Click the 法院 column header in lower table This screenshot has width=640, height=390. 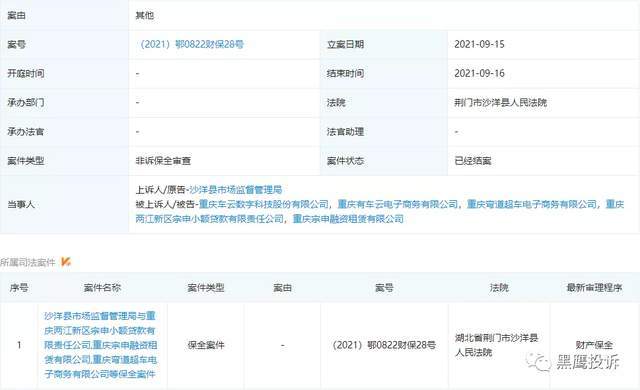coord(499,288)
